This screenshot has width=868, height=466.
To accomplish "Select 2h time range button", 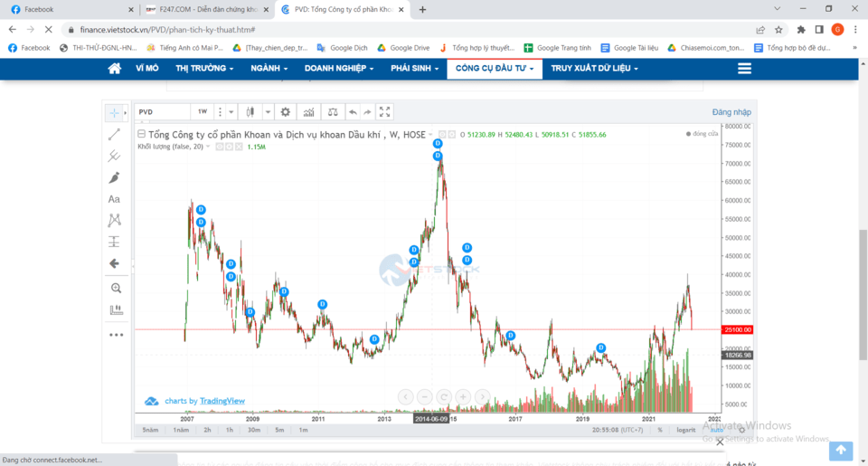I will [207, 430].
